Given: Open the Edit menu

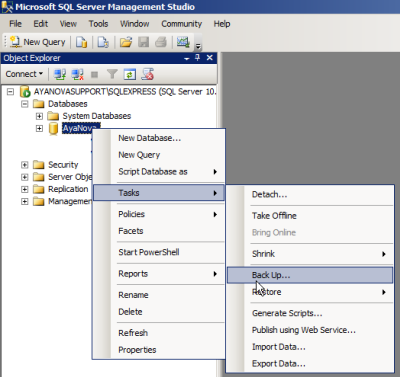Looking at the screenshot, I should click(x=41, y=24).
